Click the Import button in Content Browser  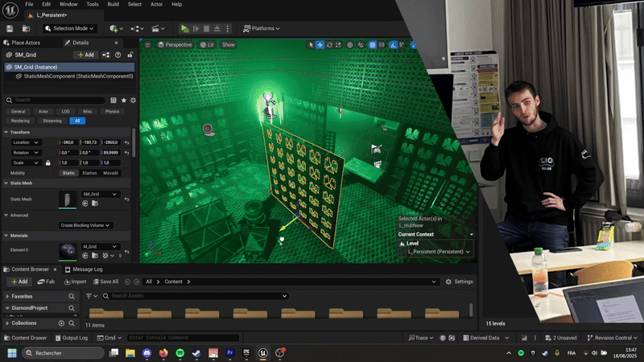pyautogui.click(x=75, y=282)
